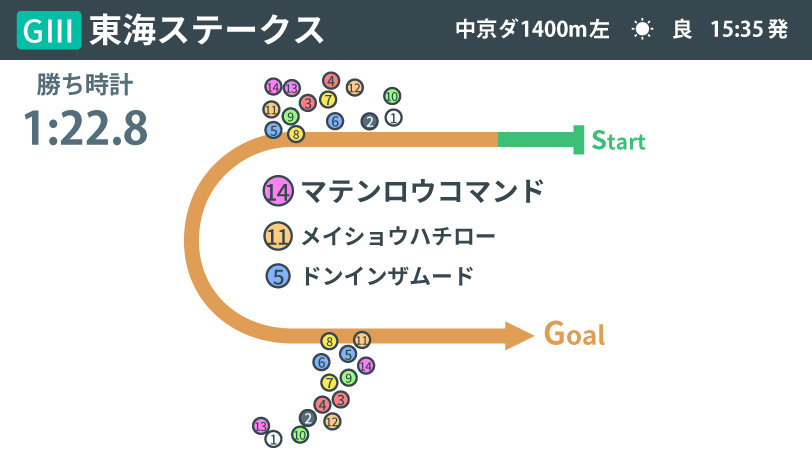Click the green Start label

click(x=618, y=141)
